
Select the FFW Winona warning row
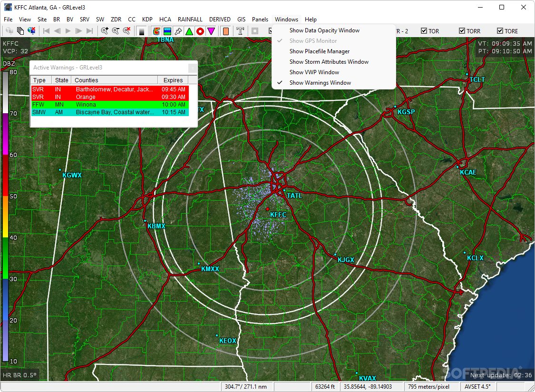(x=110, y=105)
